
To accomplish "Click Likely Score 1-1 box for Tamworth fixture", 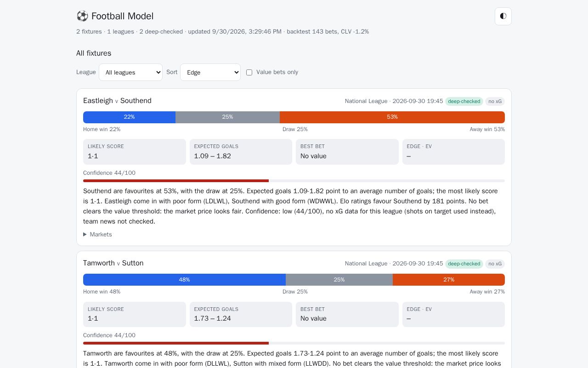I will point(135,314).
